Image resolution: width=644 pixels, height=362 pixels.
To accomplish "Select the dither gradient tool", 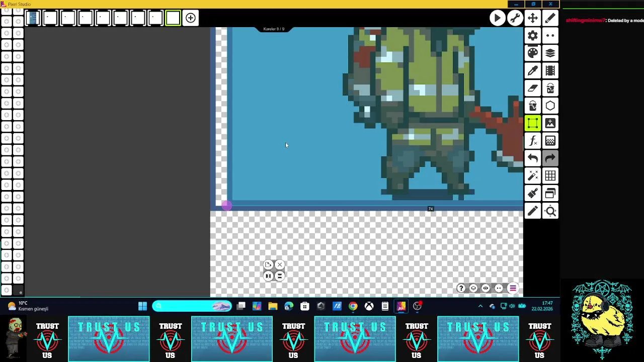I will tap(550, 141).
